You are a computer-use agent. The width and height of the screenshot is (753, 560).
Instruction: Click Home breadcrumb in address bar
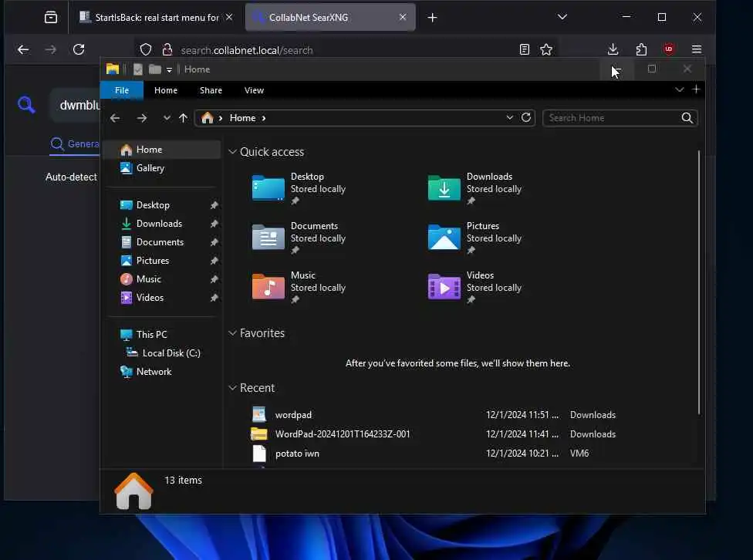click(x=242, y=118)
